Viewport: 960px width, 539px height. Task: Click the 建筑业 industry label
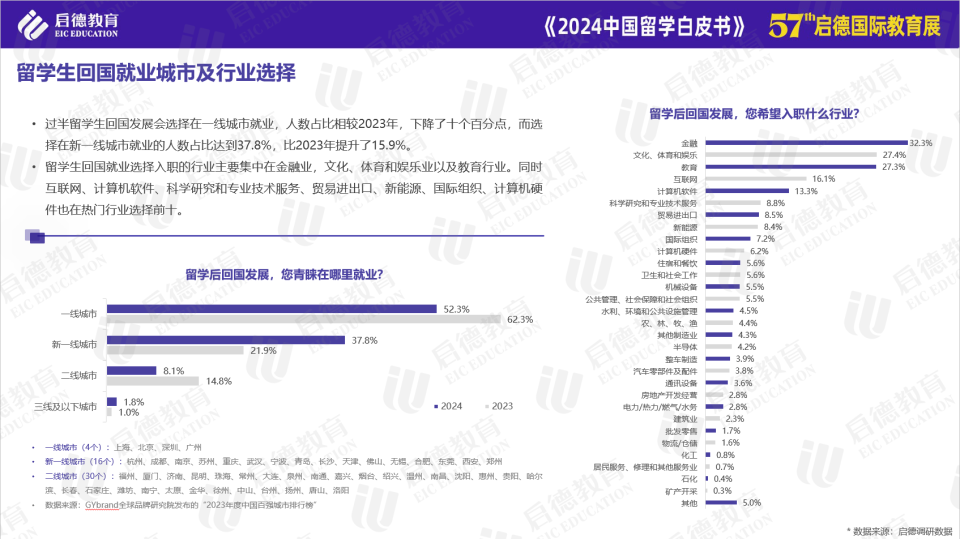click(685, 419)
